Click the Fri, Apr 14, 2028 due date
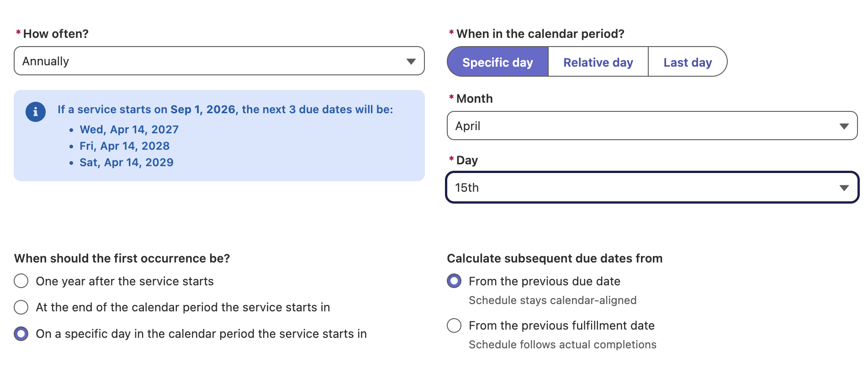 pyautogui.click(x=125, y=146)
